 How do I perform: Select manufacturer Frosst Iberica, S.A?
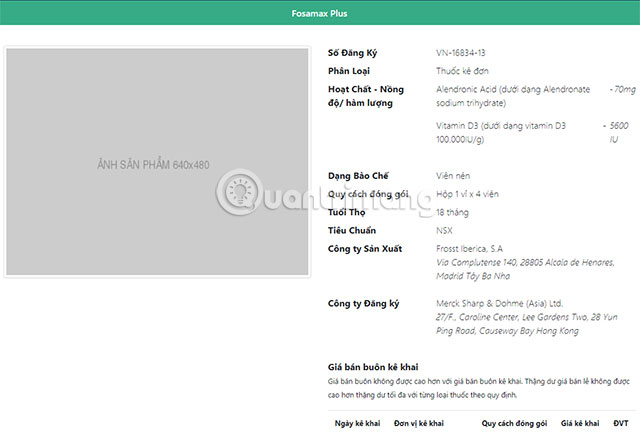click(x=469, y=249)
